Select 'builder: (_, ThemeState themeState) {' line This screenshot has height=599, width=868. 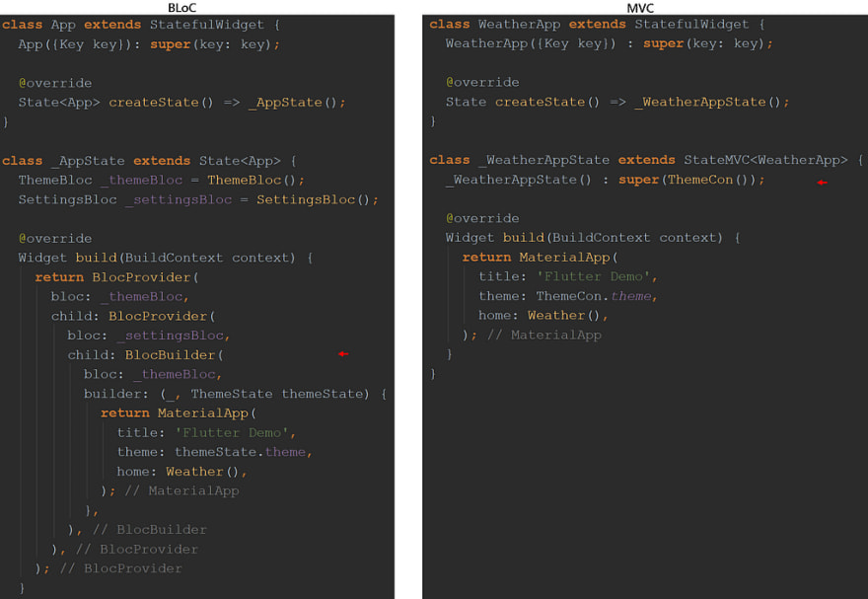tap(236, 394)
